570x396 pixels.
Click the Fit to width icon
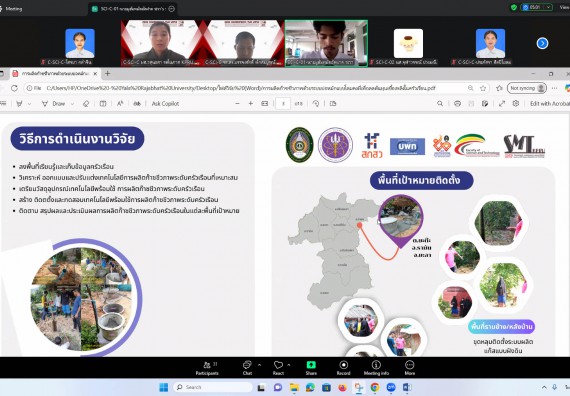265,104
